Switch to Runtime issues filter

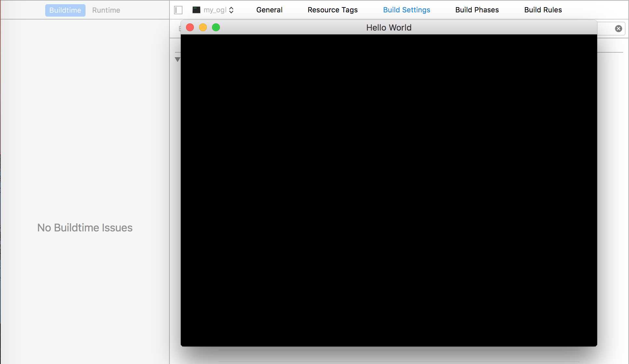click(106, 10)
